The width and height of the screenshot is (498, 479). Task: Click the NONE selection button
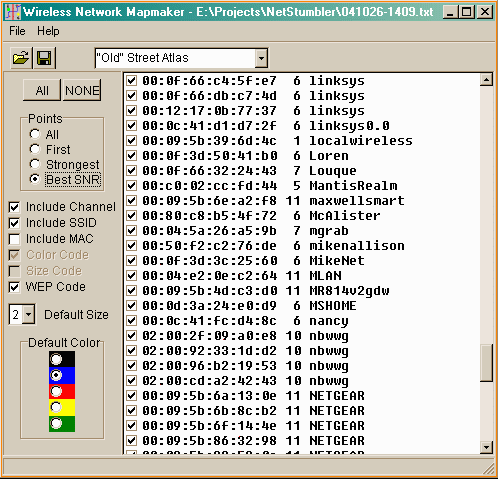tap(82, 90)
